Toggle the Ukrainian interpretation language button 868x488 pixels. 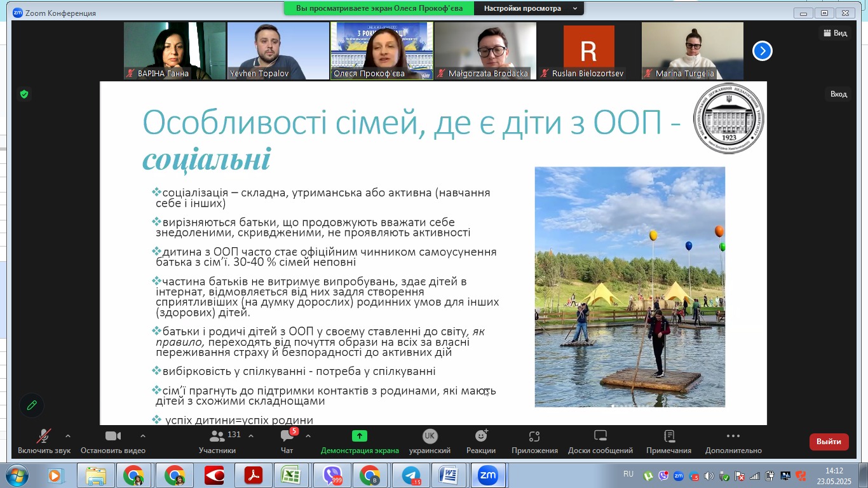430,437
